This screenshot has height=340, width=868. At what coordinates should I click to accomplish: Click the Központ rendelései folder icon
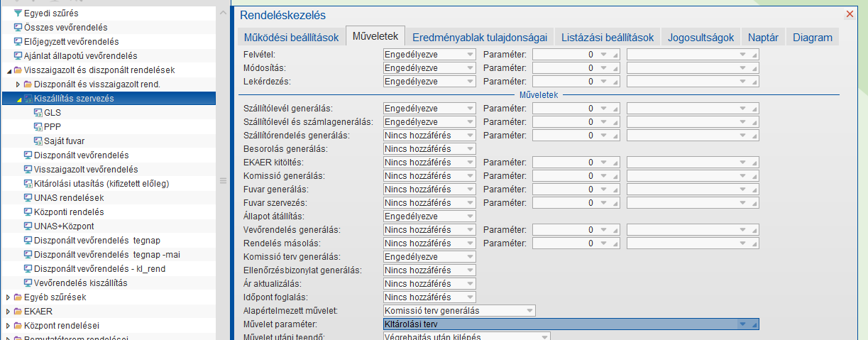[18, 325]
